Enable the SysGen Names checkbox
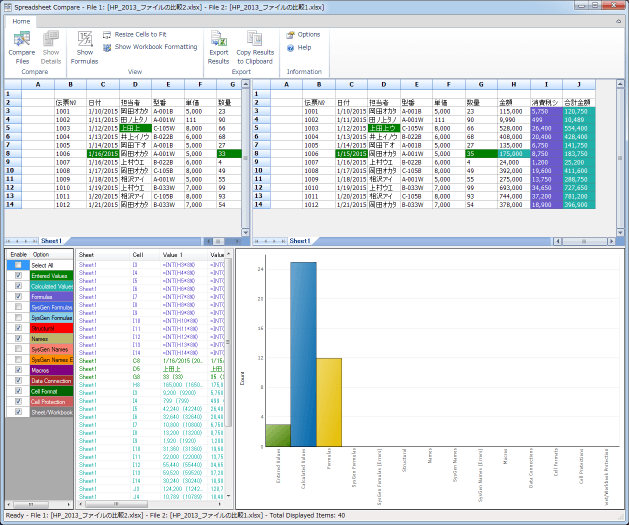This screenshot has width=629, height=525. (17, 347)
